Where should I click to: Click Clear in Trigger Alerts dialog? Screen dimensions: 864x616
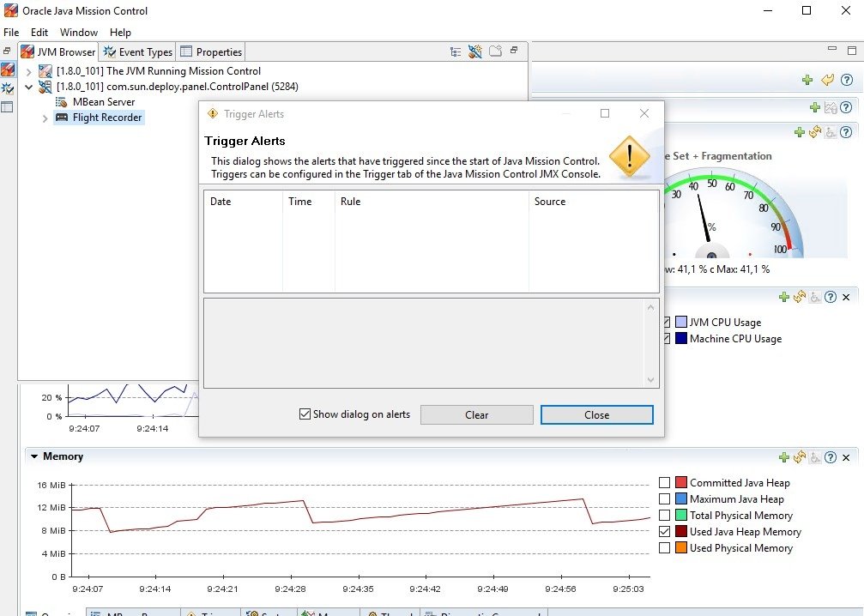[477, 415]
